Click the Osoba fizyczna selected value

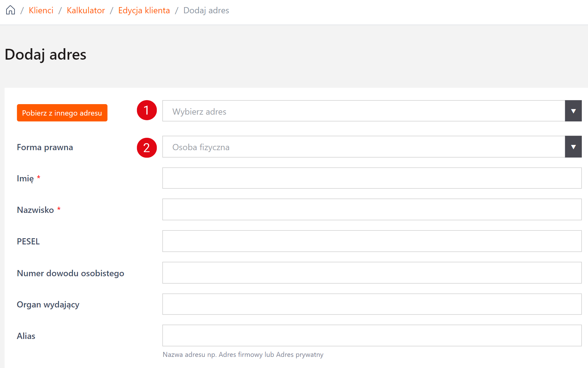tap(201, 147)
